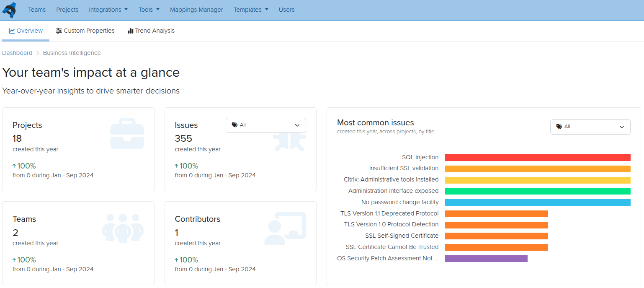
Task: Expand the Integrations dropdown menu
Action: pos(108,10)
